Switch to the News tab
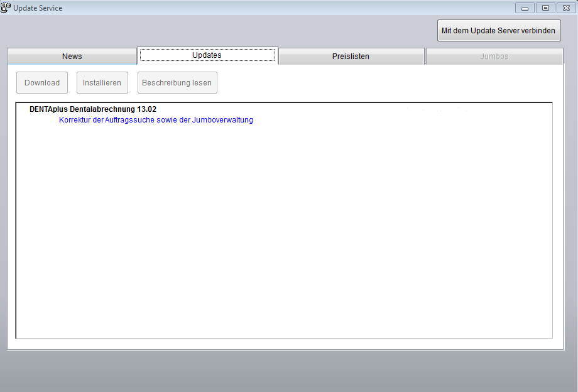 point(72,57)
